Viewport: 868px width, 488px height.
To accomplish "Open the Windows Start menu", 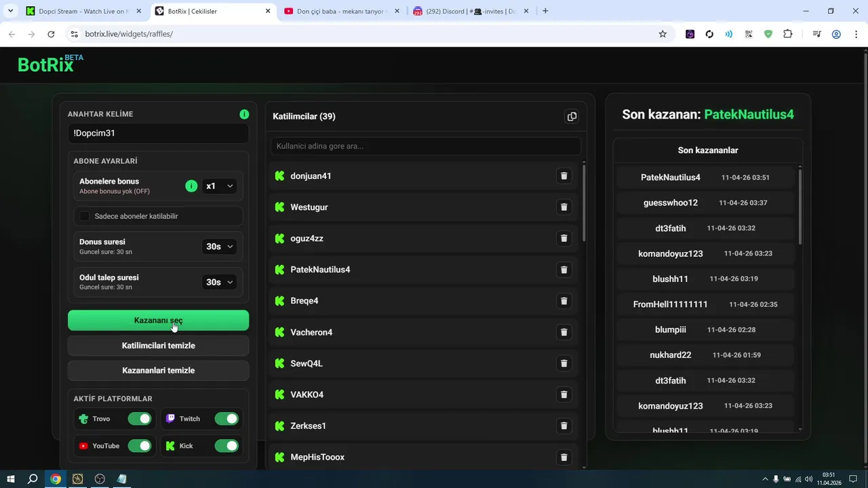I will tap(11, 479).
